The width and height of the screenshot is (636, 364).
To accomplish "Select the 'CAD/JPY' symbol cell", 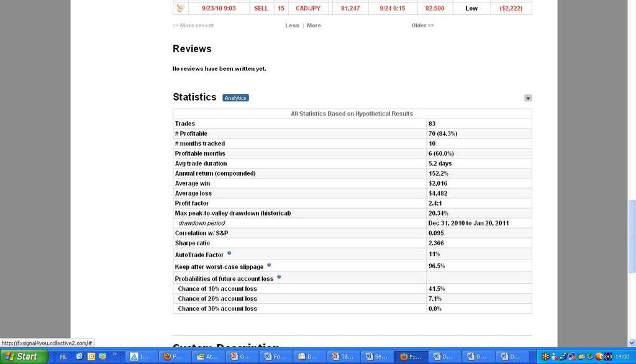I will 308,8.
